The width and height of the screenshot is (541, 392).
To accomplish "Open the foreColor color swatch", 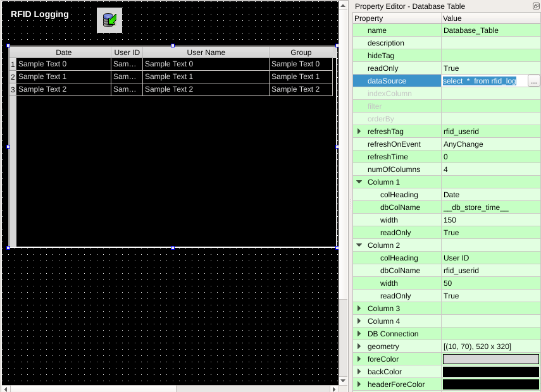I will (x=490, y=359).
